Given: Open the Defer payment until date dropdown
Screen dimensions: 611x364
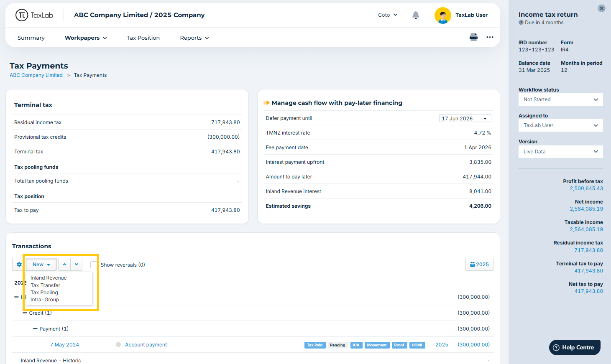Looking at the screenshot, I should (x=465, y=118).
